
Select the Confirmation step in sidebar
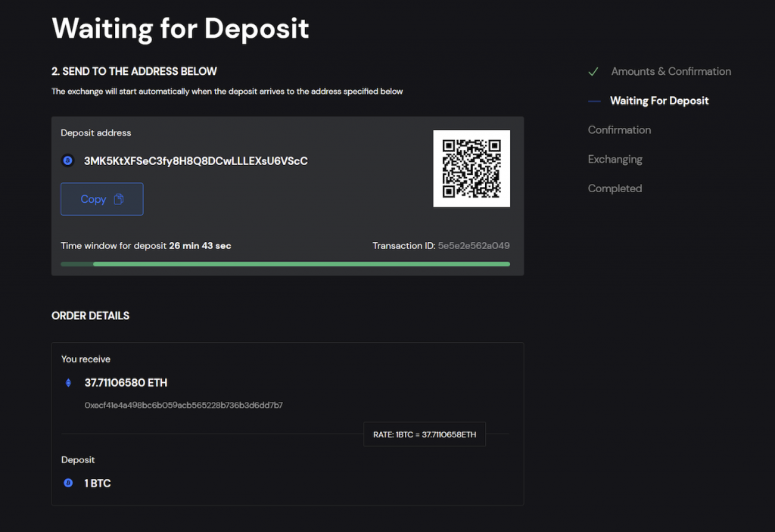(x=619, y=130)
